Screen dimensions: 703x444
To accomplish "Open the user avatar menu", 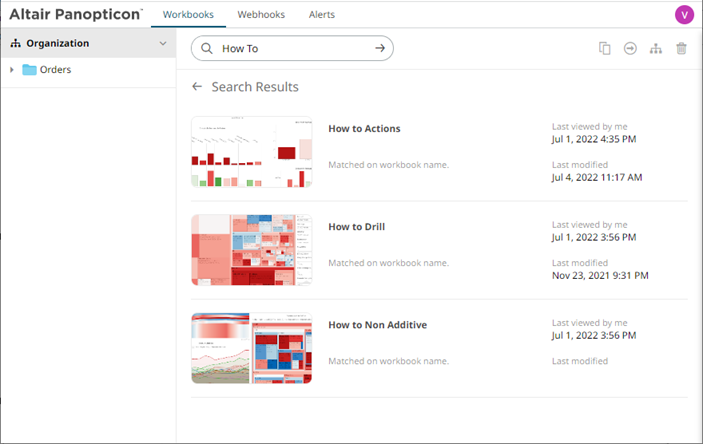I will coord(684,14).
